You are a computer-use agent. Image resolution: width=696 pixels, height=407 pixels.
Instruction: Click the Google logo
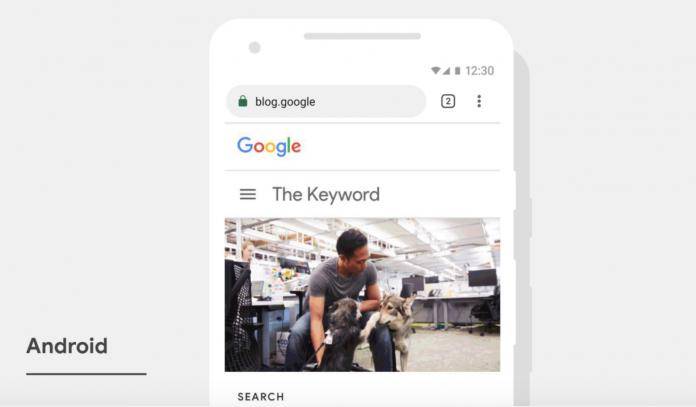[x=269, y=146]
